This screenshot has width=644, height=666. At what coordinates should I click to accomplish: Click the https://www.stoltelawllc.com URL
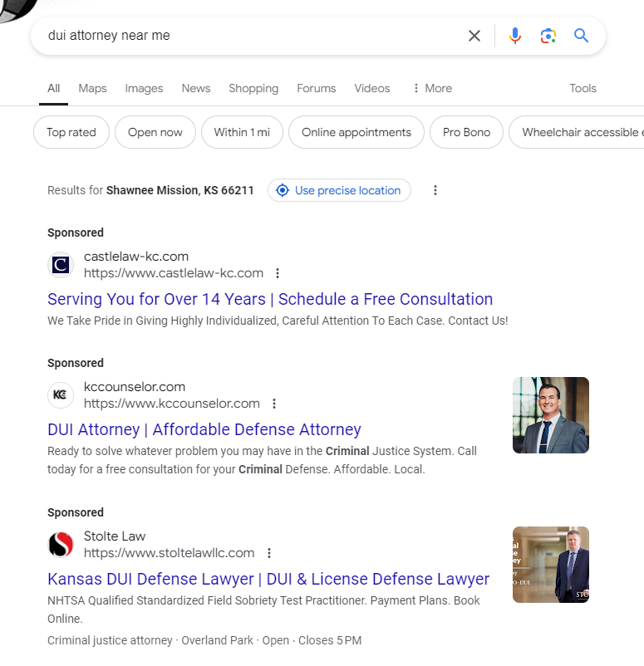170,553
